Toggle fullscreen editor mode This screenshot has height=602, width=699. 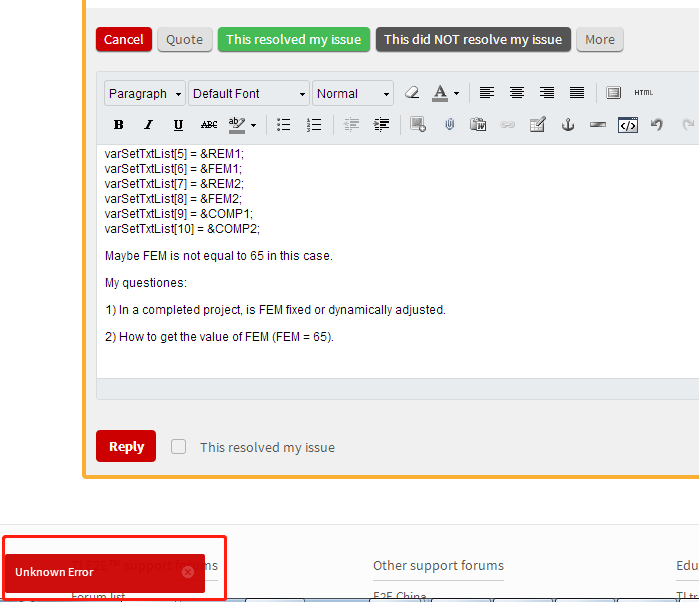(x=613, y=93)
